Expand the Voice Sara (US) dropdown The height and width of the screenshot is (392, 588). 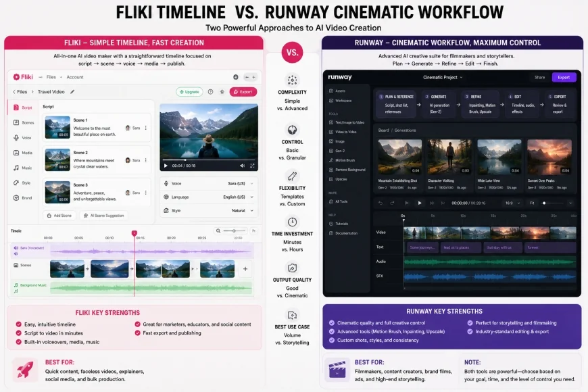coord(209,183)
